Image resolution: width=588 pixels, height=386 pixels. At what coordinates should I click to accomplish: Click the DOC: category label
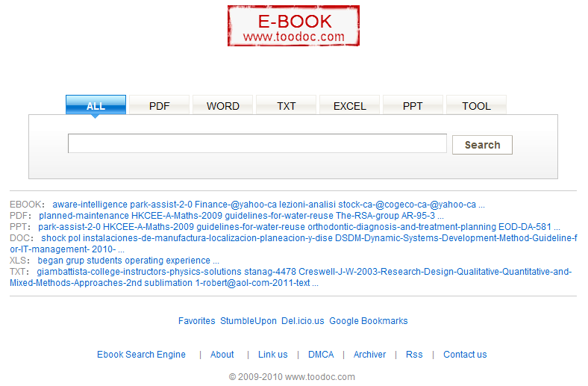pos(22,238)
